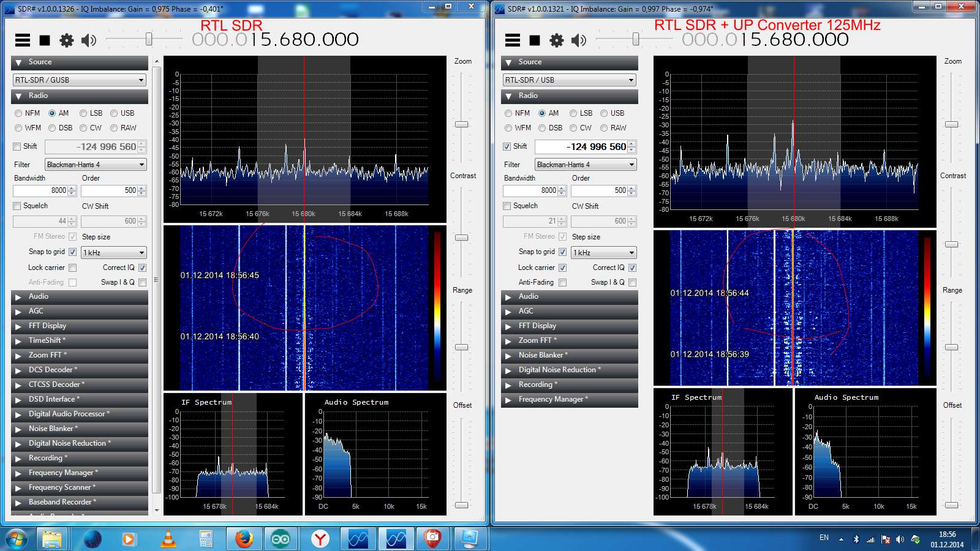Stop radio in right SDR# window
The width and height of the screenshot is (980, 551).
(535, 40)
